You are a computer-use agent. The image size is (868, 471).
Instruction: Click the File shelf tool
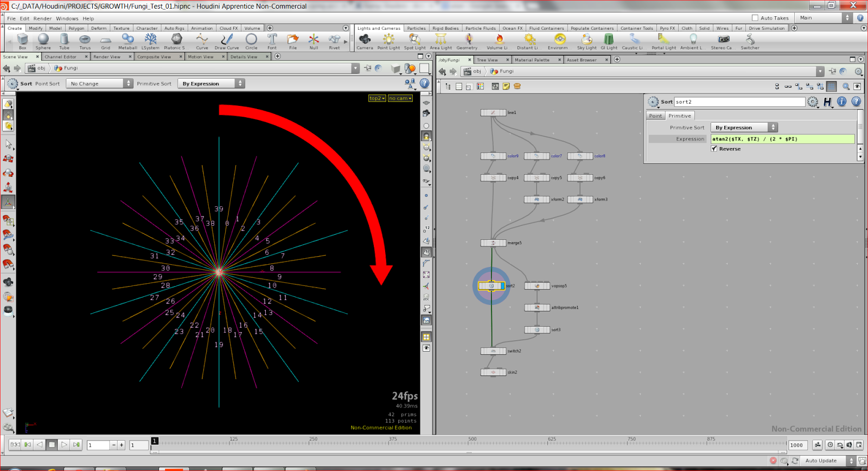293,41
